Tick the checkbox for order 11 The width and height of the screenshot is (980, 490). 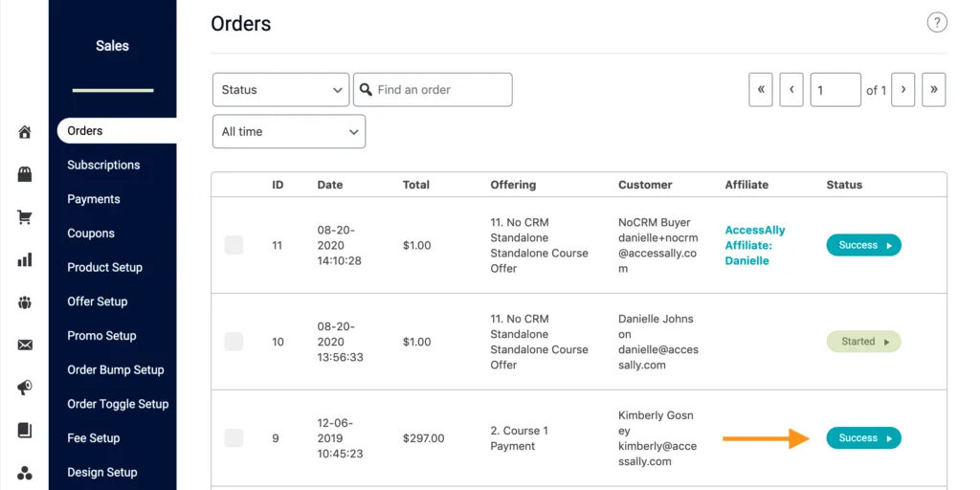234,245
